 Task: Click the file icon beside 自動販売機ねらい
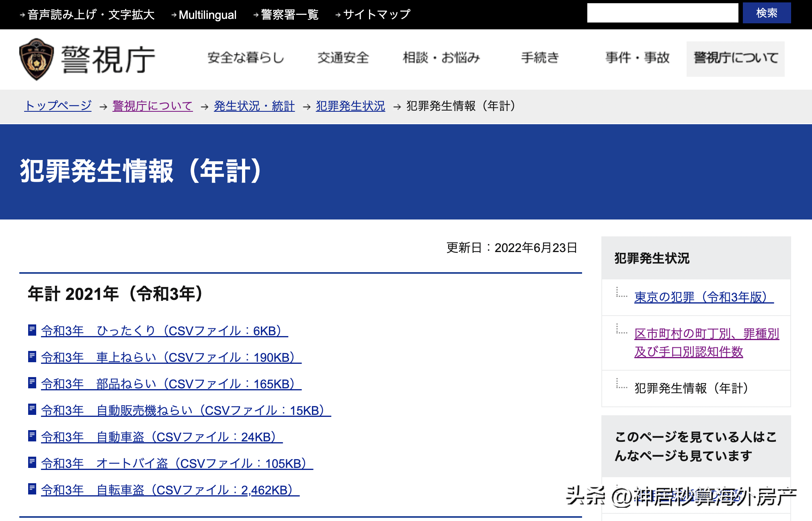[x=32, y=410]
